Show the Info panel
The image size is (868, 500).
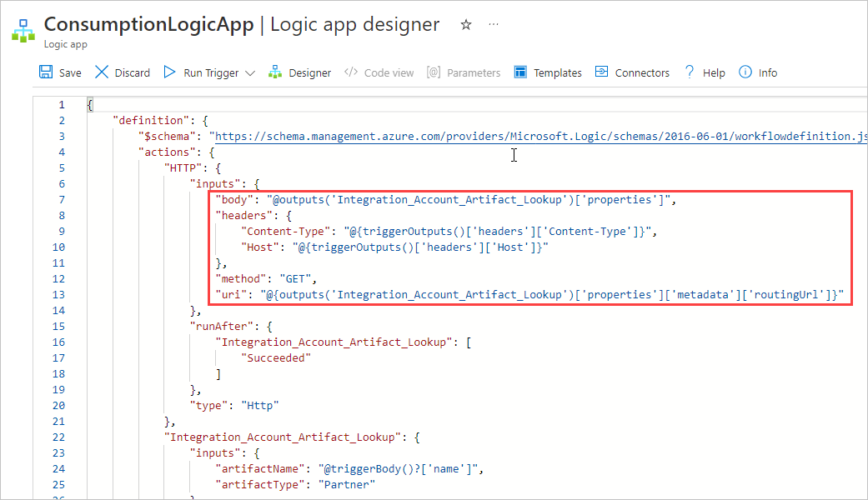pyautogui.click(x=768, y=73)
